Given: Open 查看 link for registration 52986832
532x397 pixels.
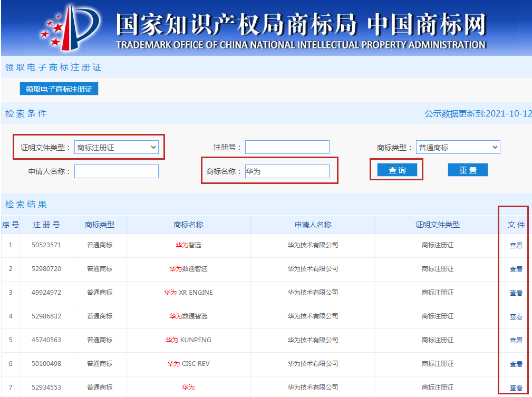Looking at the screenshot, I should pyautogui.click(x=516, y=316).
